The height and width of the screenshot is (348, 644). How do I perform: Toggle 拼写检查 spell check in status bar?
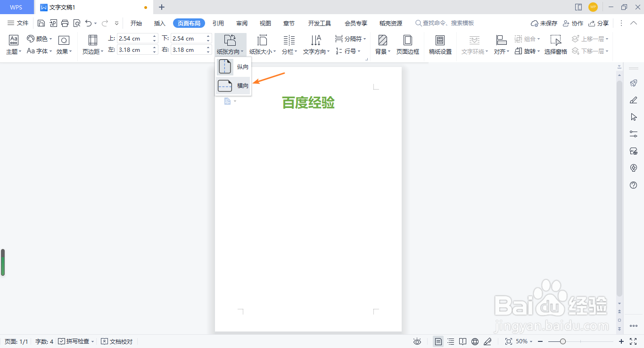pyautogui.click(x=75, y=341)
